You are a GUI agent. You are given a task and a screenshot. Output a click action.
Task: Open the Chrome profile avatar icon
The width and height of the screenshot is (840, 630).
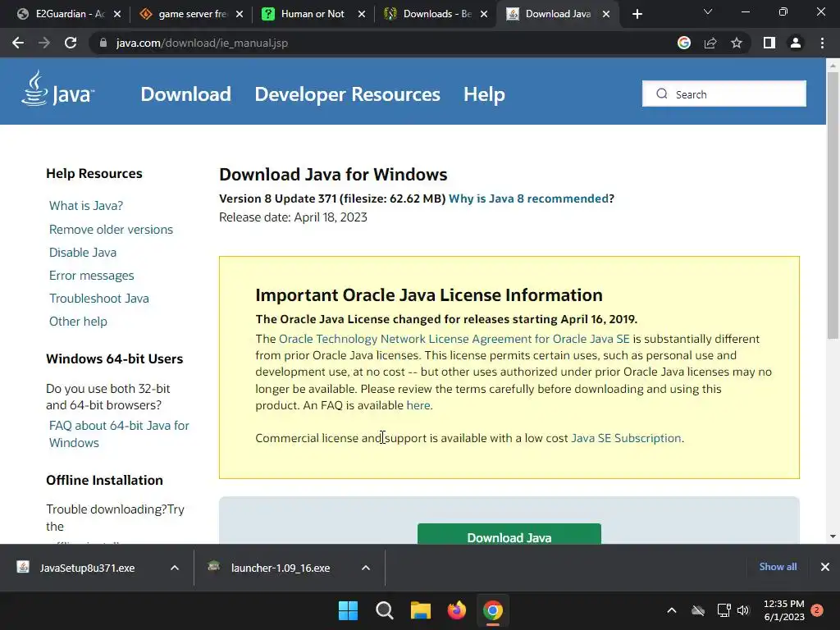point(796,43)
